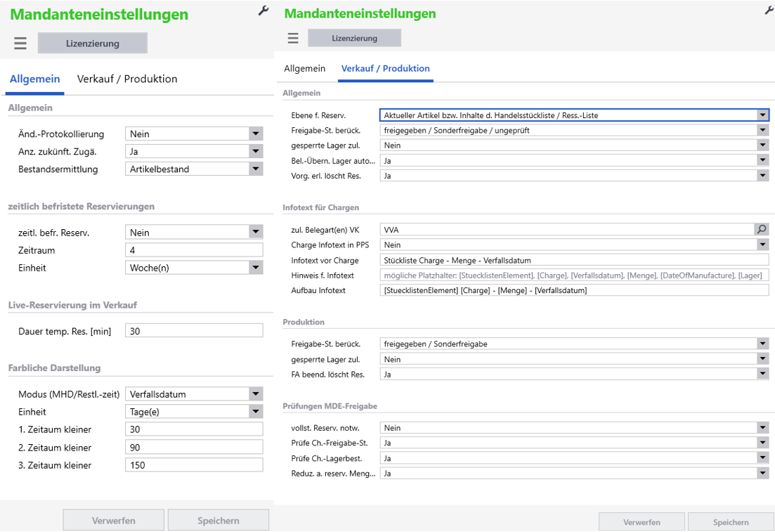775x532 pixels.
Task: Open the vollst. Reserv. notw. dropdown
Action: (x=762, y=428)
